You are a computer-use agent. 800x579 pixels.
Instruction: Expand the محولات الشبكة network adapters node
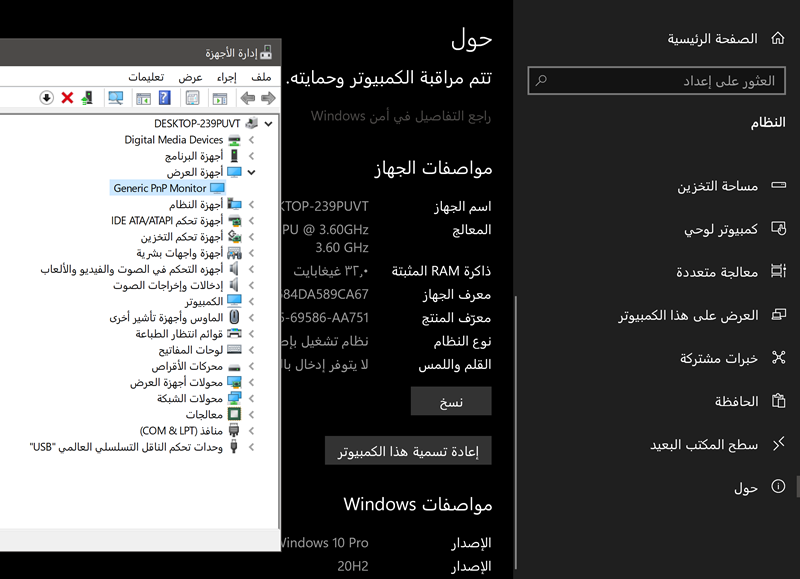[252, 398]
